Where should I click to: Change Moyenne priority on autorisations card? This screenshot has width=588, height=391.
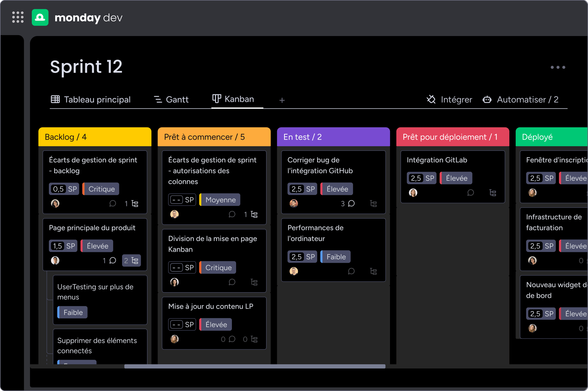(x=220, y=200)
